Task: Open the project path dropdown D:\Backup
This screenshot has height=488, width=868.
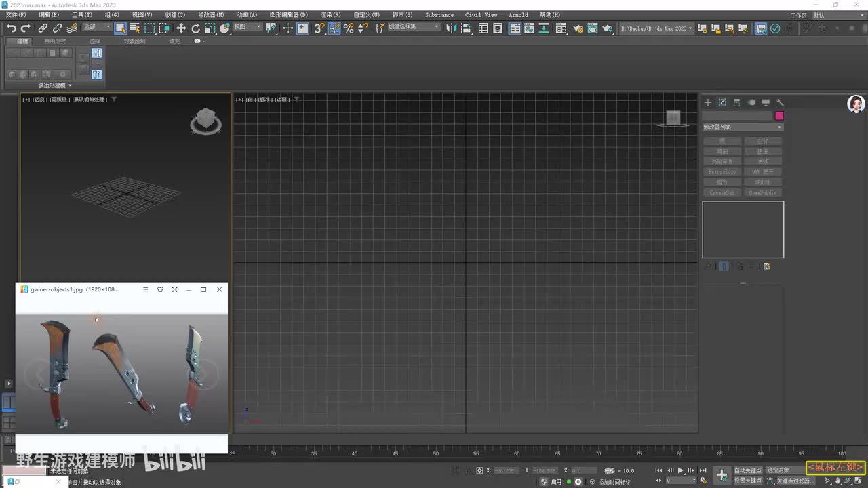Action: point(657,28)
